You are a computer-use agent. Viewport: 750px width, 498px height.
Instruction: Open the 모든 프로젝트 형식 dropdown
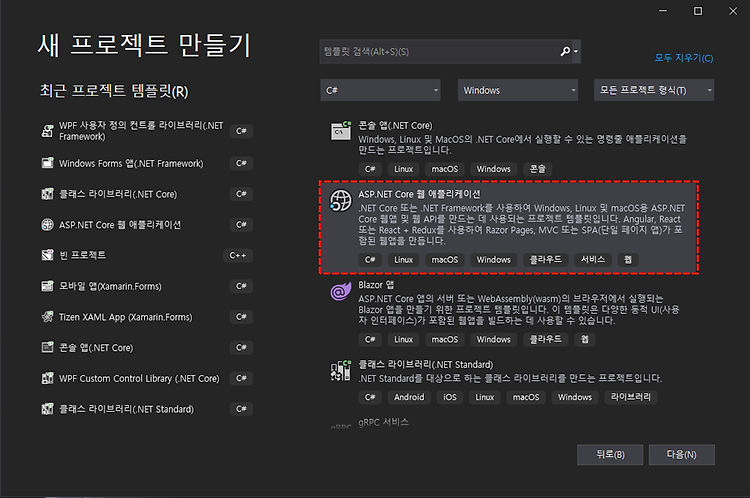click(654, 90)
